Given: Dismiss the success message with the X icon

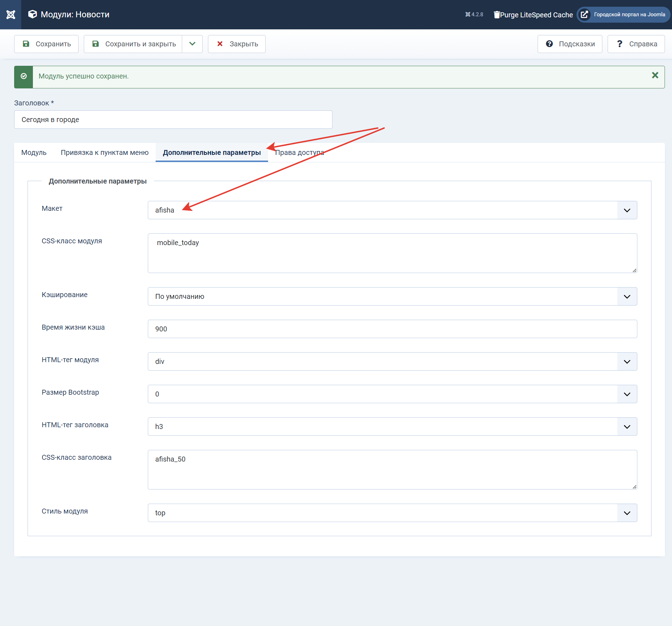Looking at the screenshot, I should [655, 75].
